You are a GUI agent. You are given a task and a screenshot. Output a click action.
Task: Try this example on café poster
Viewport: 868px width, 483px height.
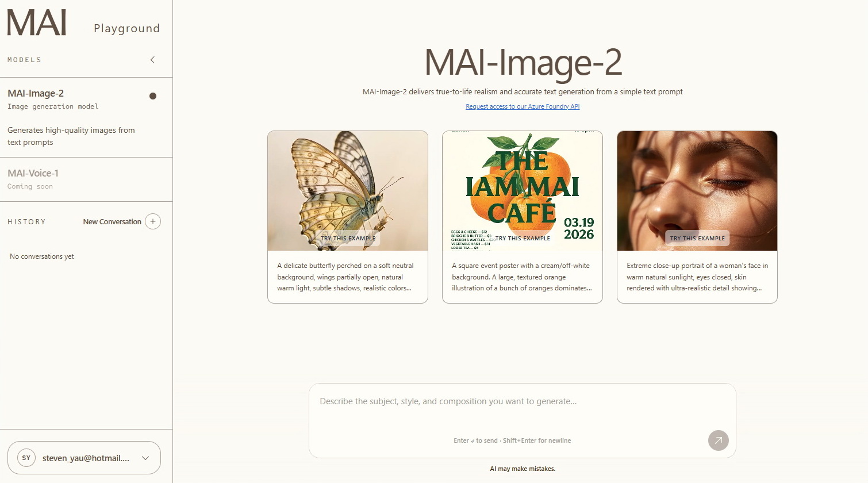[523, 238]
